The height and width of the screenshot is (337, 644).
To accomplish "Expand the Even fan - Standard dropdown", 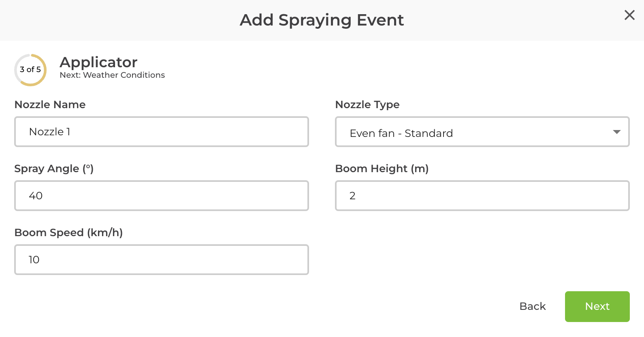I will pyautogui.click(x=482, y=132).
